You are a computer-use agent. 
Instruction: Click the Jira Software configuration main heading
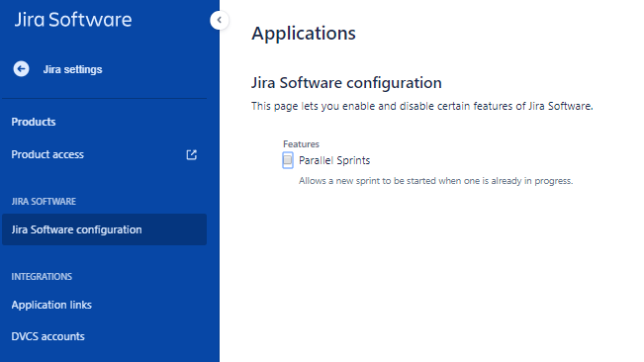pos(346,83)
